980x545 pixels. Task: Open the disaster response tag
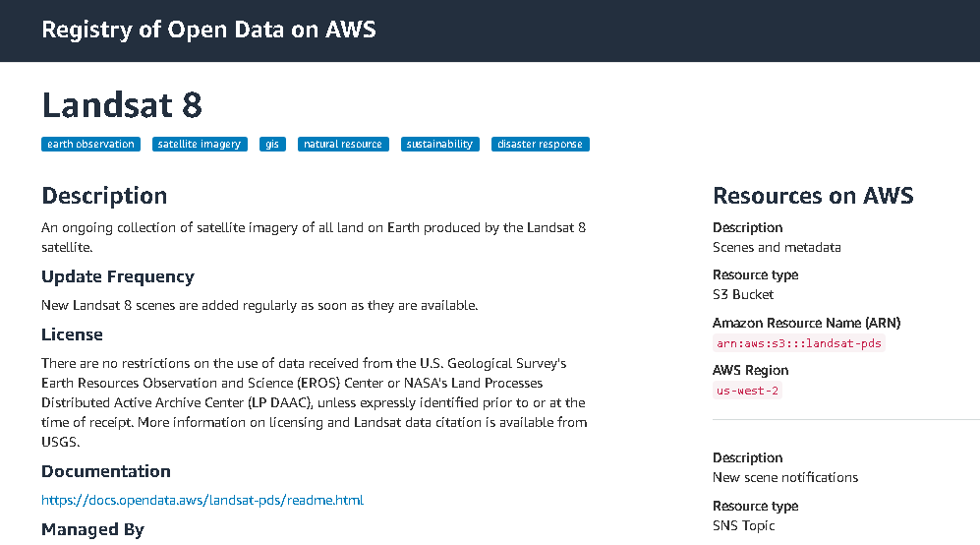(540, 145)
